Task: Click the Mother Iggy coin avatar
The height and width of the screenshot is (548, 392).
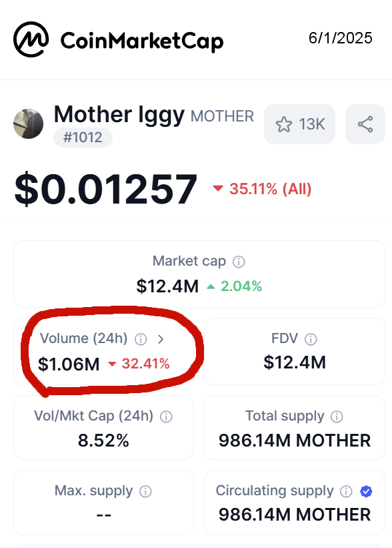Action: click(28, 123)
